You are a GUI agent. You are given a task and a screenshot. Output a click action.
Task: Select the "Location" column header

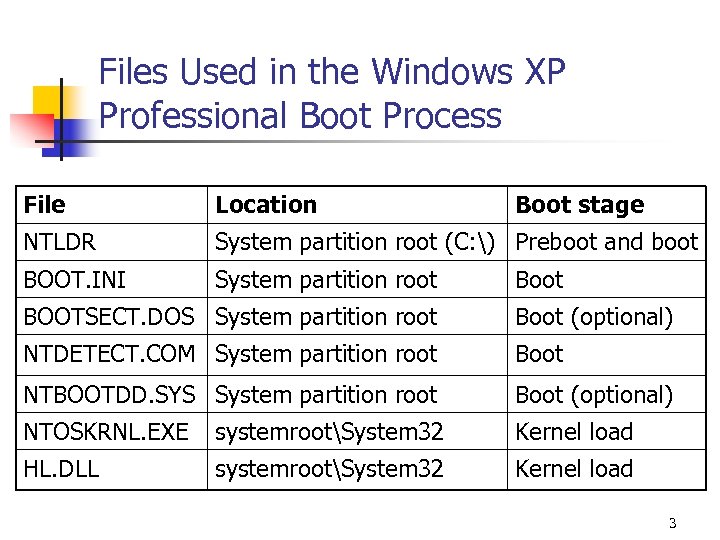tap(266, 205)
